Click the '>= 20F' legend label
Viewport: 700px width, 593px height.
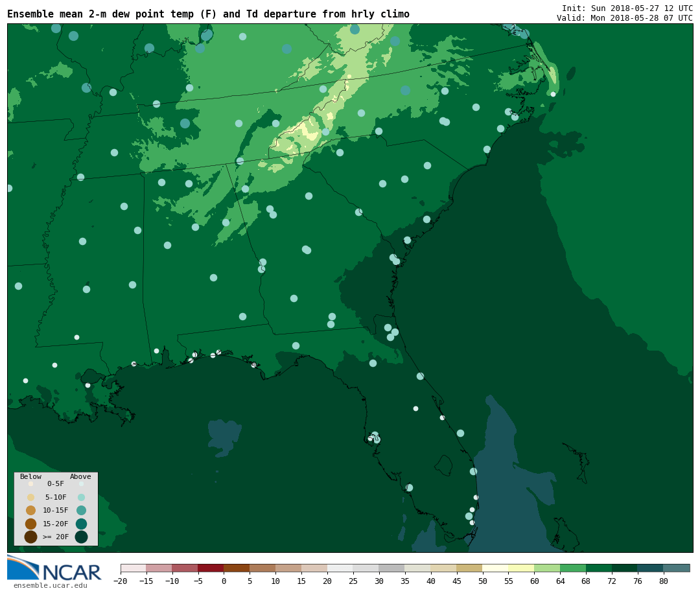(56, 537)
